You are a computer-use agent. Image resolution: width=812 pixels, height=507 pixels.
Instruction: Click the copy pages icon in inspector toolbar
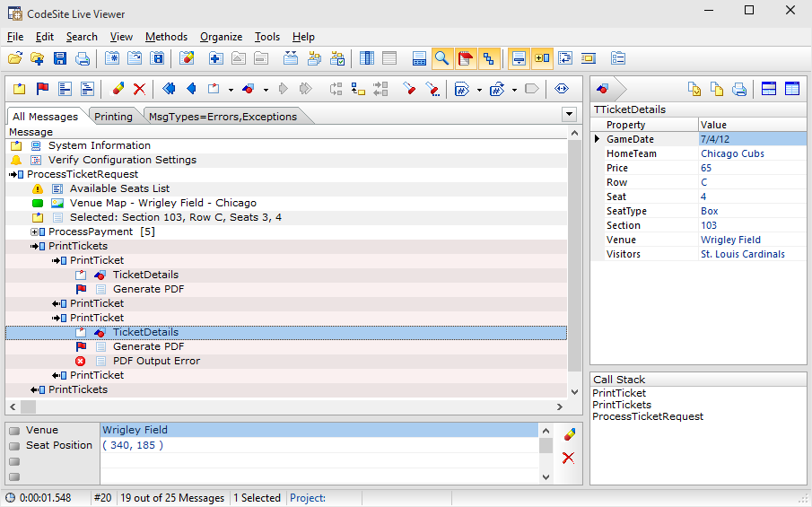click(x=717, y=89)
